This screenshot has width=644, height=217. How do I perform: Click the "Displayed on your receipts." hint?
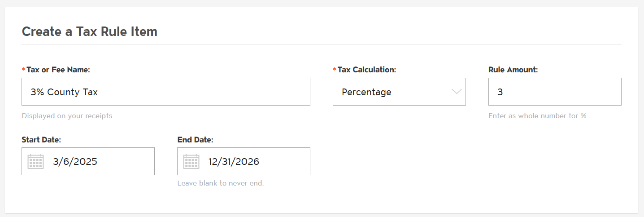click(x=68, y=116)
